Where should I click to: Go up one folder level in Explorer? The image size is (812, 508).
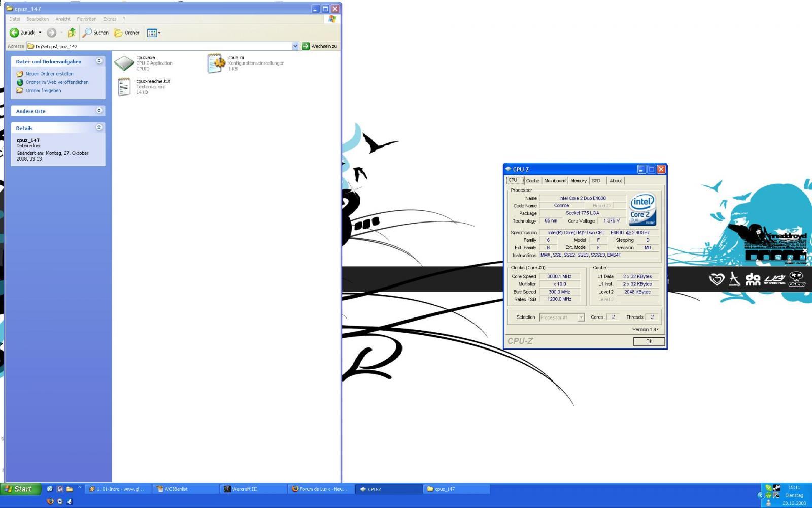[72, 33]
